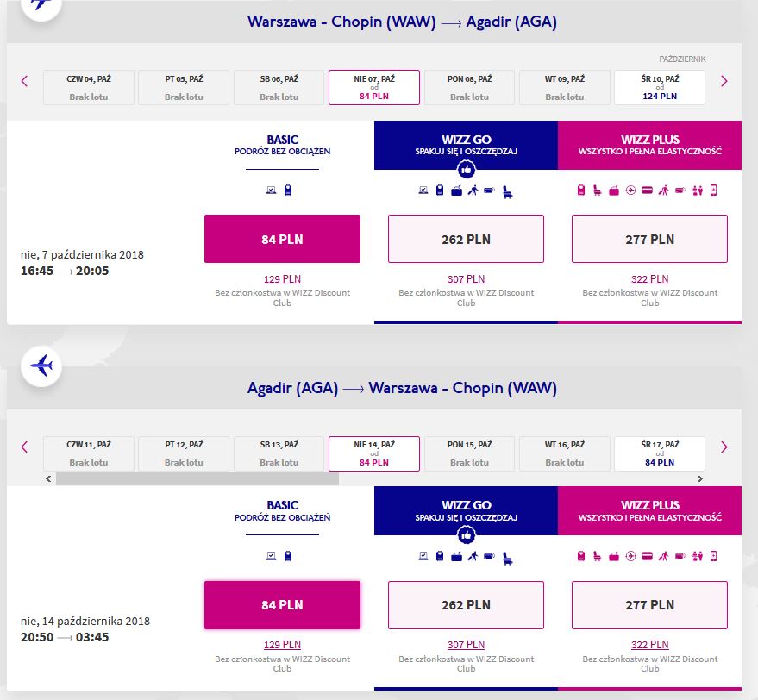Screen dimensions: 758x700
Task: Show later dates for Warszawa to Agadir
Action: point(724,81)
